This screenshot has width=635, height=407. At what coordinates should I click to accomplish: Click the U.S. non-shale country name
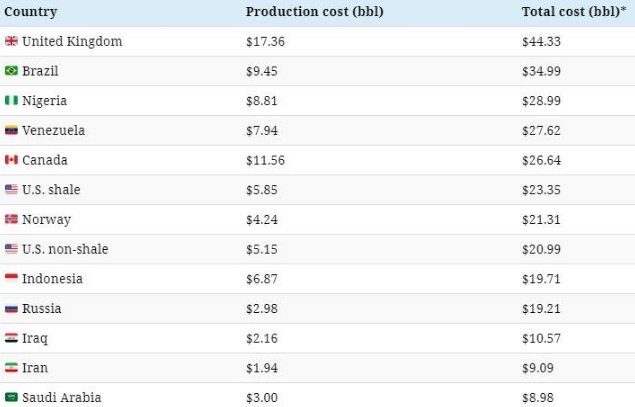[x=65, y=249]
